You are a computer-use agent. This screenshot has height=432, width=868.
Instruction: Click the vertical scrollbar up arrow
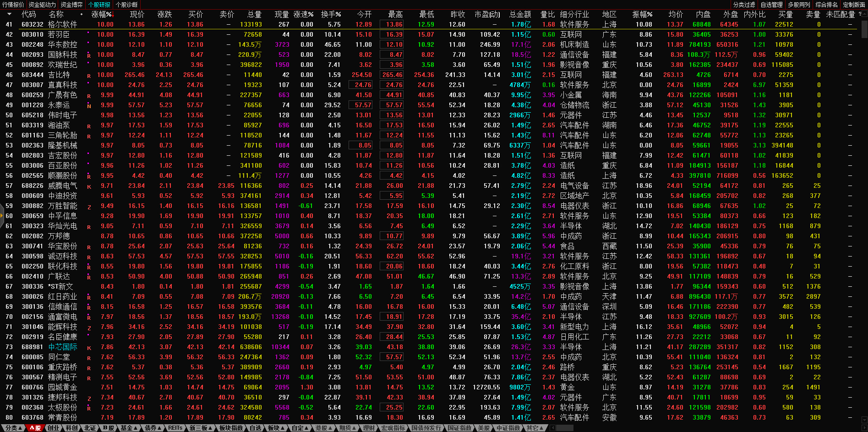[x=864, y=14]
